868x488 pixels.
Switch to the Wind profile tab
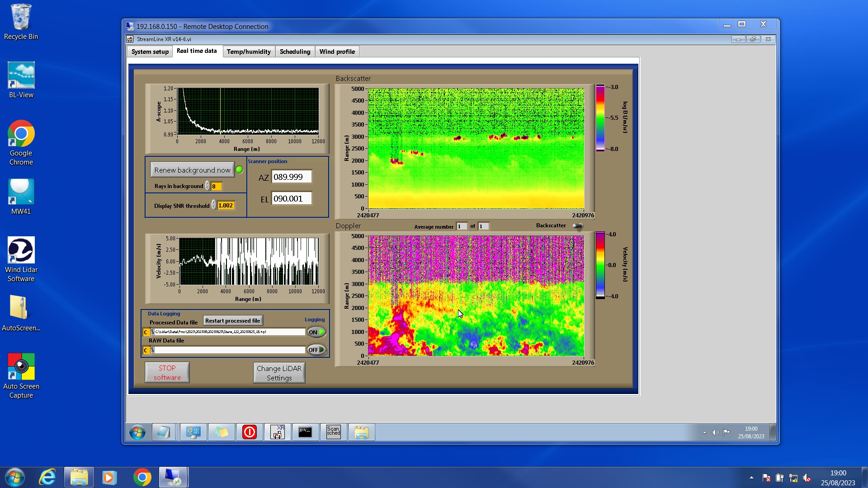(x=337, y=52)
